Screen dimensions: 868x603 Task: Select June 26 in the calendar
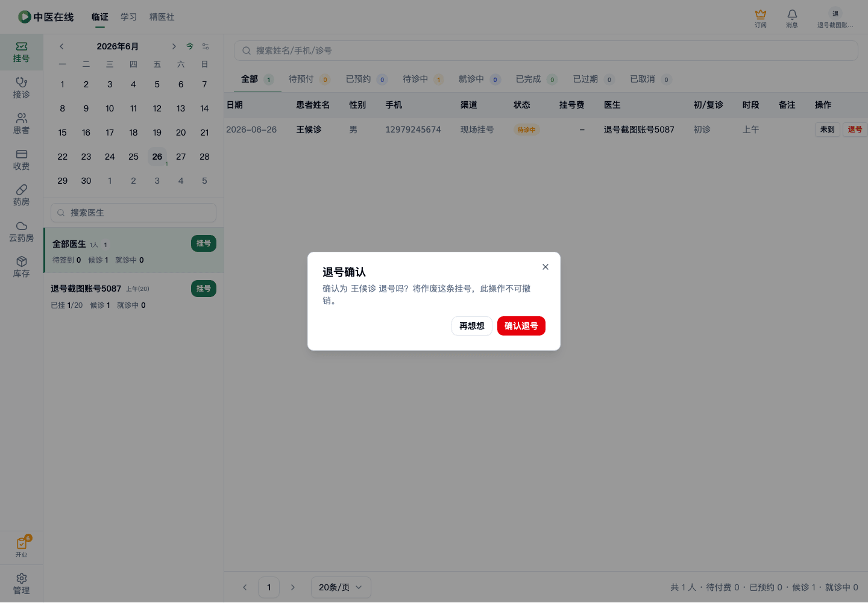click(x=157, y=157)
